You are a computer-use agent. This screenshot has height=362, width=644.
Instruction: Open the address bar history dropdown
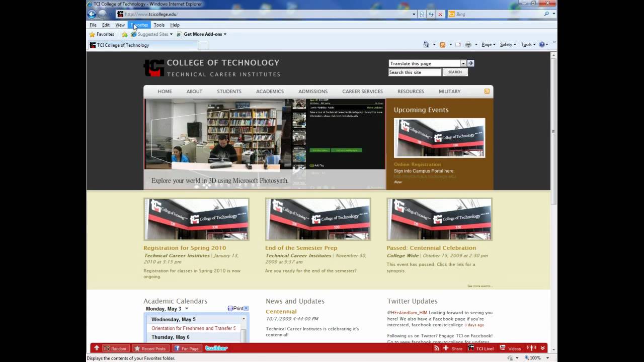(x=414, y=14)
